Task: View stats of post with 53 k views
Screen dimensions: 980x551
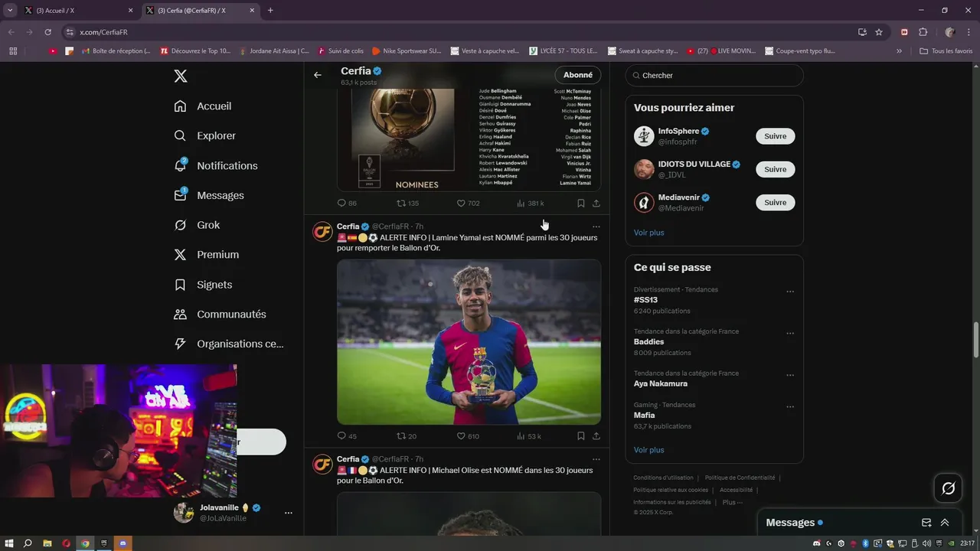Action: coord(529,436)
